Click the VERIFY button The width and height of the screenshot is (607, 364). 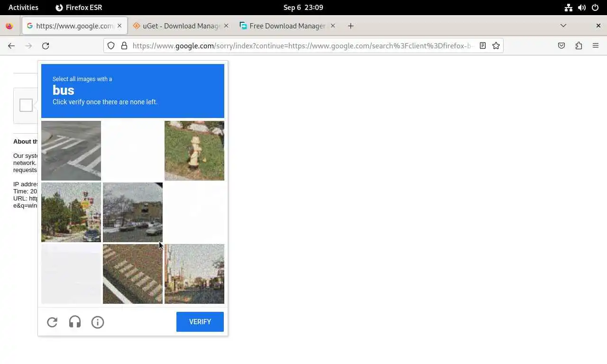200,322
